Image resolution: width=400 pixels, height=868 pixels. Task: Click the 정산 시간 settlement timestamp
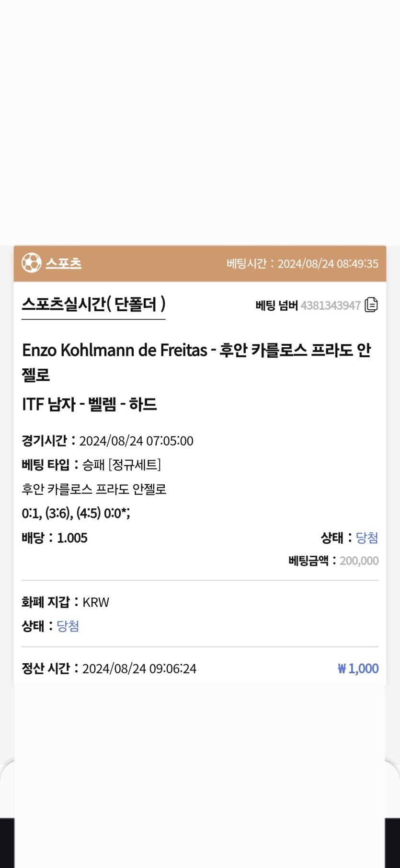coord(109,669)
